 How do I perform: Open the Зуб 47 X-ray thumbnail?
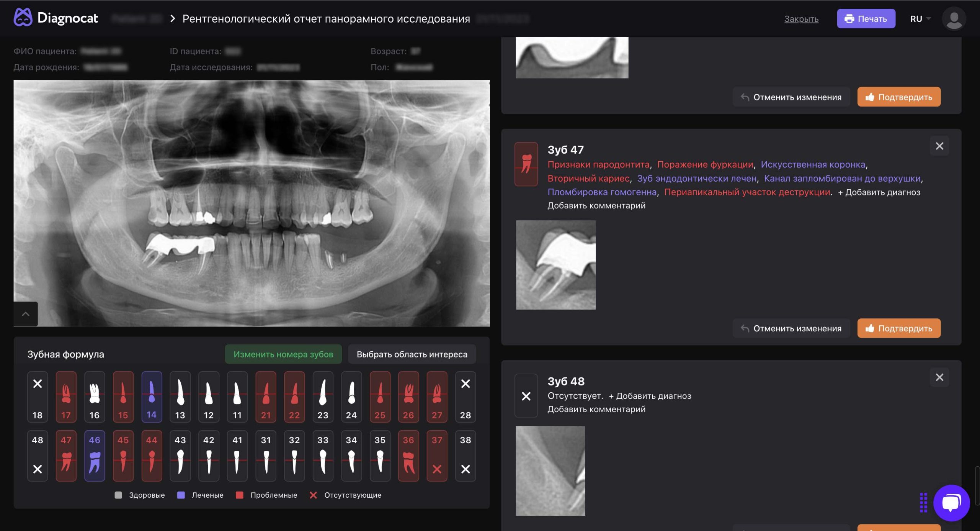(555, 265)
